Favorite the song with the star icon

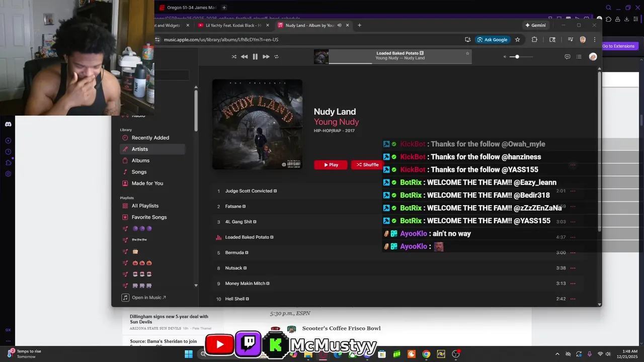[x=467, y=53]
